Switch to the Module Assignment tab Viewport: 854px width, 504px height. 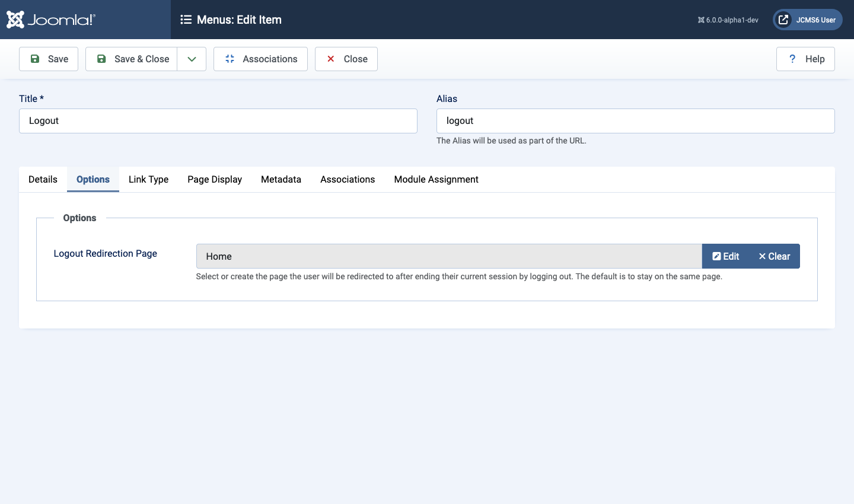click(x=435, y=179)
